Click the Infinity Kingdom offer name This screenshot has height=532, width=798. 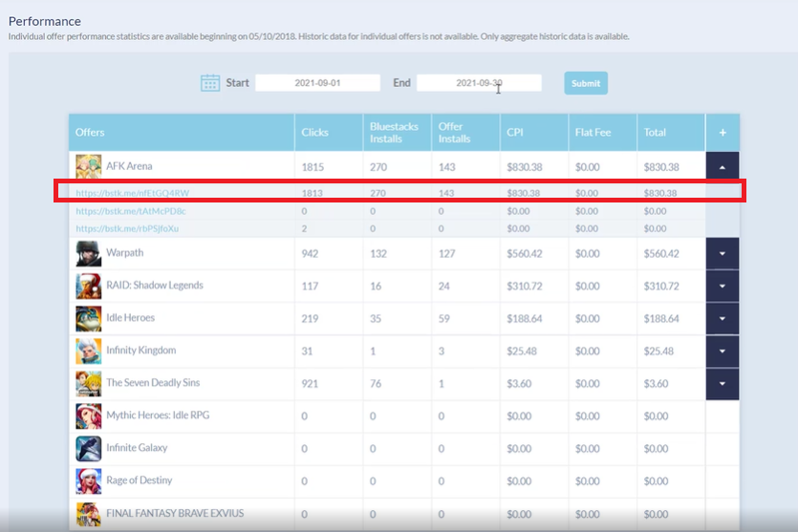(x=141, y=351)
